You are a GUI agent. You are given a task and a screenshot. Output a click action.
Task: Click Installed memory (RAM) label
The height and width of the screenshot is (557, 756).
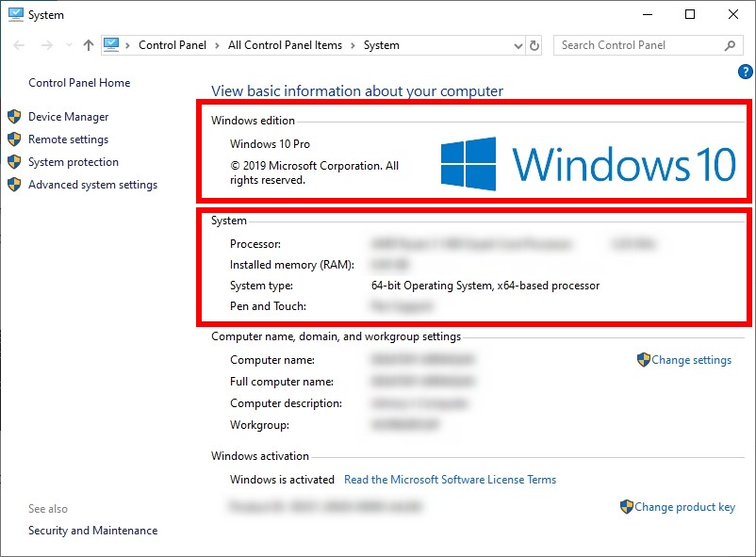(x=292, y=265)
